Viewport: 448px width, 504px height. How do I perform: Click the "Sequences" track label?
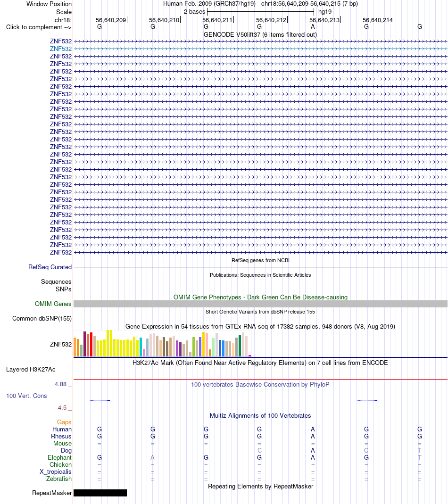click(x=56, y=282)
